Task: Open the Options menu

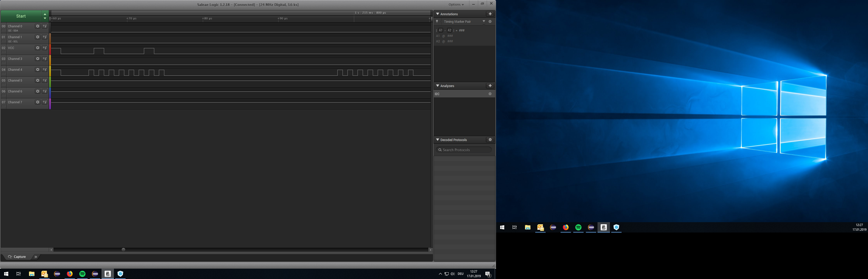Action: click(x=456, y=4)
